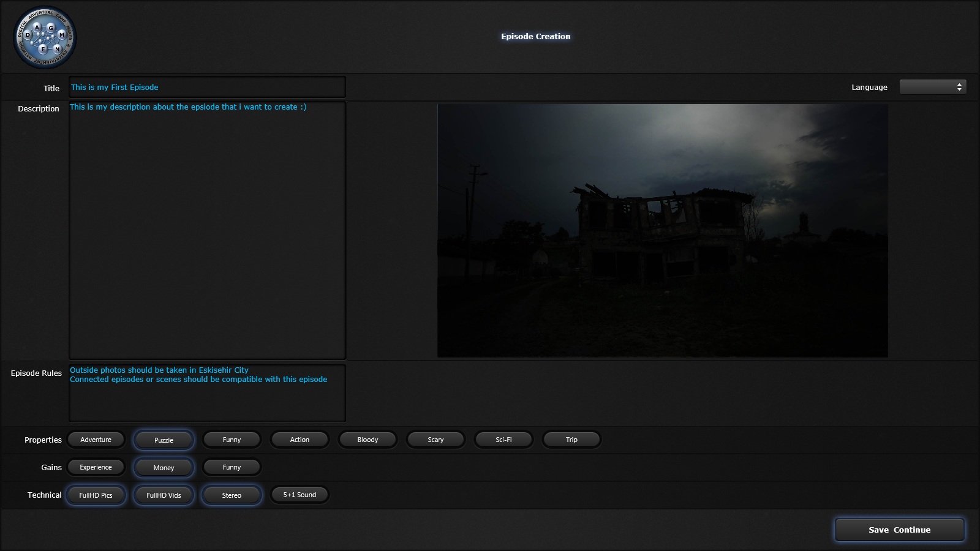Focus the Episode Rules text box
980x551 pixels.
(x=207, y=393)
